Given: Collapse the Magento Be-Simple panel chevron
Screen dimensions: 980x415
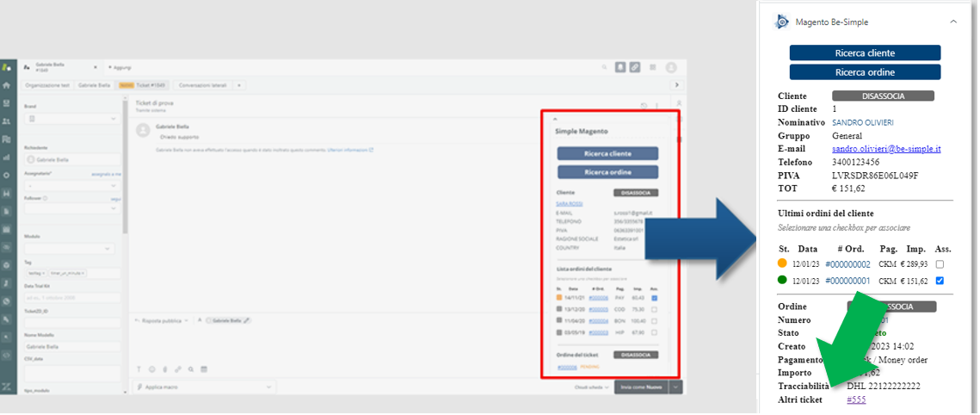Looking at the screenshot, I should [x=953, y=22].
